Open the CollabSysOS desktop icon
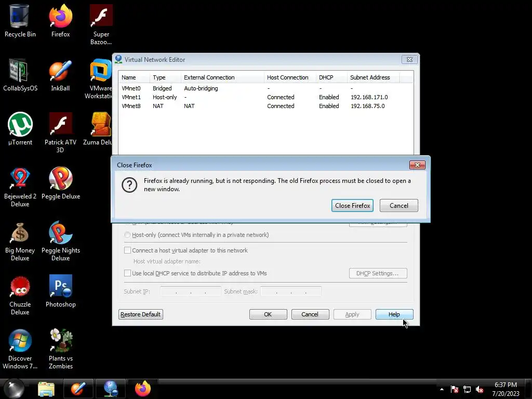Screen dimensions: 532x399 (x=20, y=75)
